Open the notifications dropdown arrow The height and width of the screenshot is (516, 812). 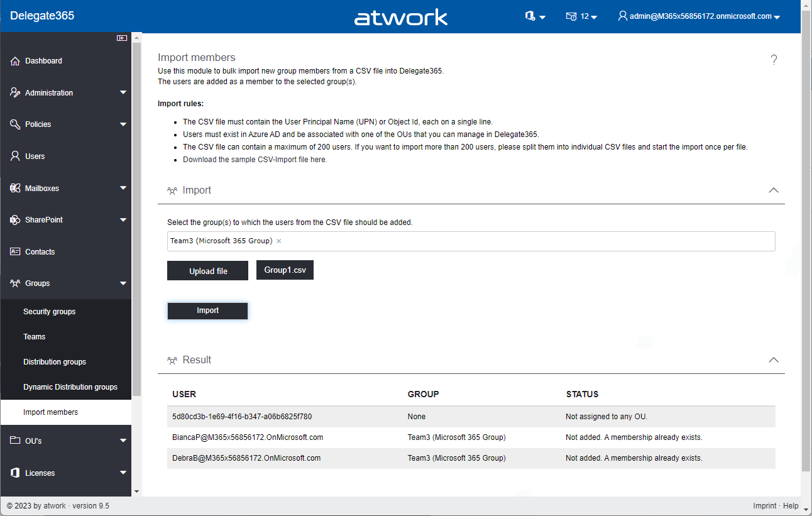tap(594, 17)
